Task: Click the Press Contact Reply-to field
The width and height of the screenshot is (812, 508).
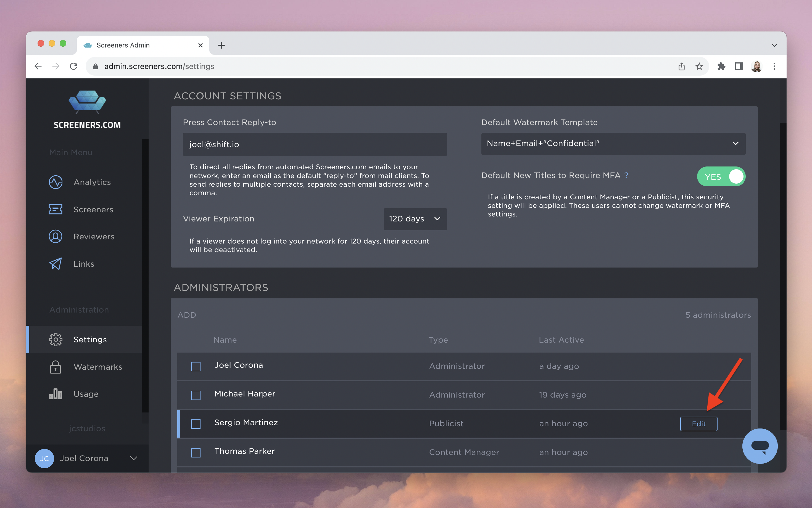Action: tap(315, 144)
